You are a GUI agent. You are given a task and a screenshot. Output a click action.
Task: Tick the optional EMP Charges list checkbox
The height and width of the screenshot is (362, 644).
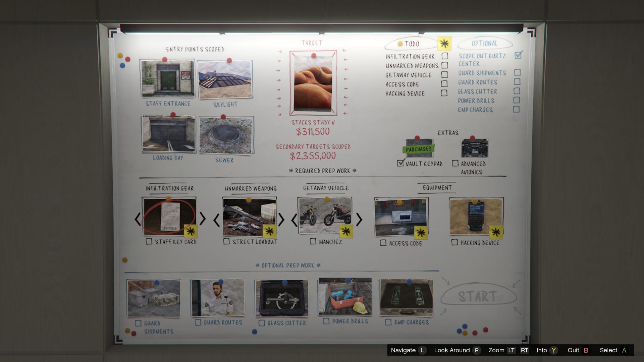pos(517,109)
